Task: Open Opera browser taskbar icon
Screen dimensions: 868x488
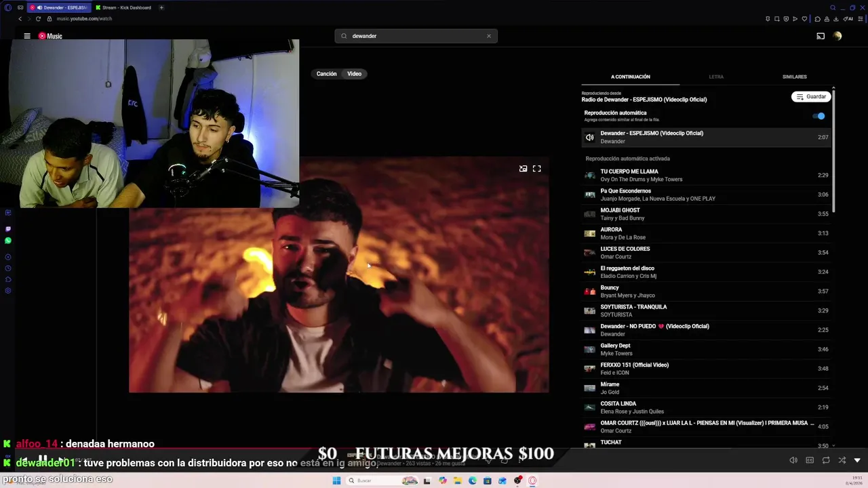Action: pyautogui.click(x=532, y=481)
